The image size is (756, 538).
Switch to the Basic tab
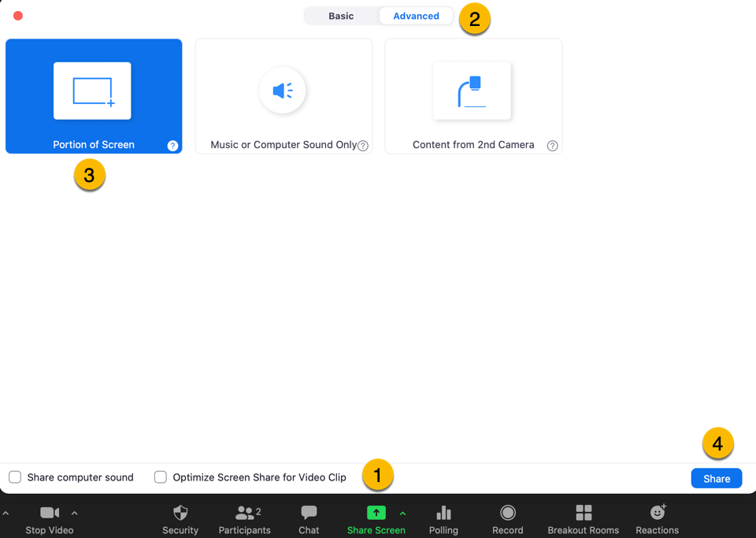(x=341, y=16)
